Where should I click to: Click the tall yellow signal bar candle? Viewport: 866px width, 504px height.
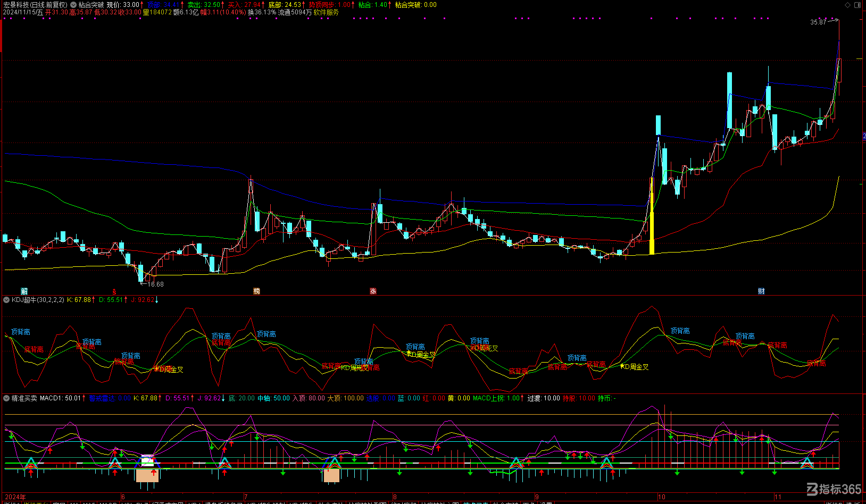[652, 216]
